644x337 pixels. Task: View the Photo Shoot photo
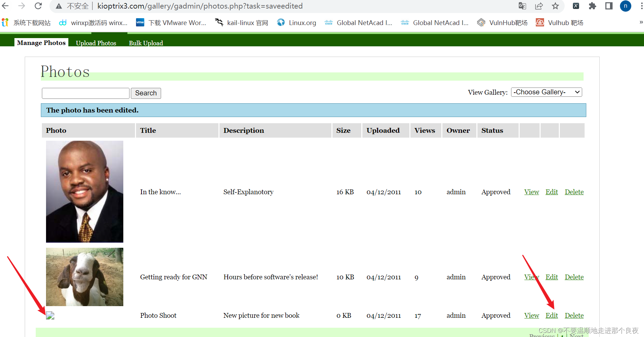(532, 315)
